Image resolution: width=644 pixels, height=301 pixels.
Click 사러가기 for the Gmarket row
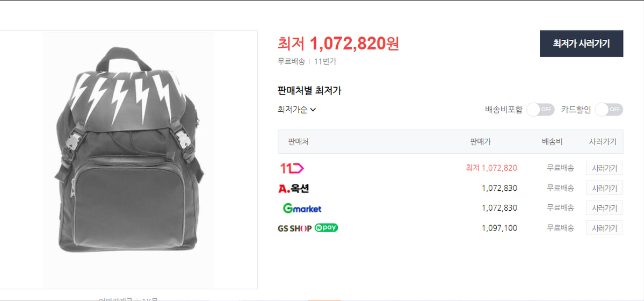(x=604, y=207)
